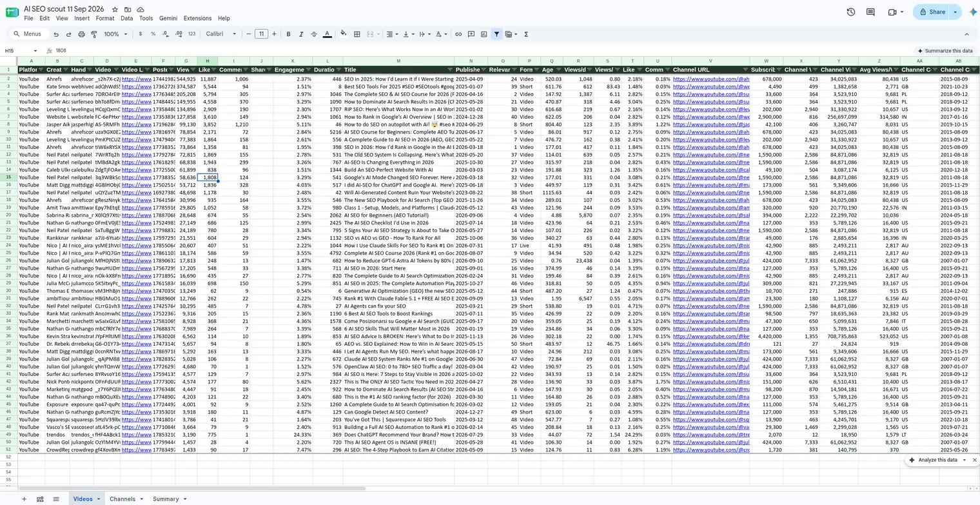Redo the last undone action
Screen dimensions: 980x505
coord(68,34)
